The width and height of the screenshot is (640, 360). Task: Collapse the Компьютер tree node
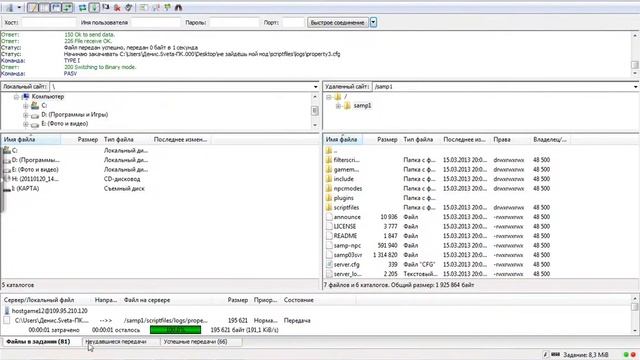pyautogui.click(x=16, y=97)
